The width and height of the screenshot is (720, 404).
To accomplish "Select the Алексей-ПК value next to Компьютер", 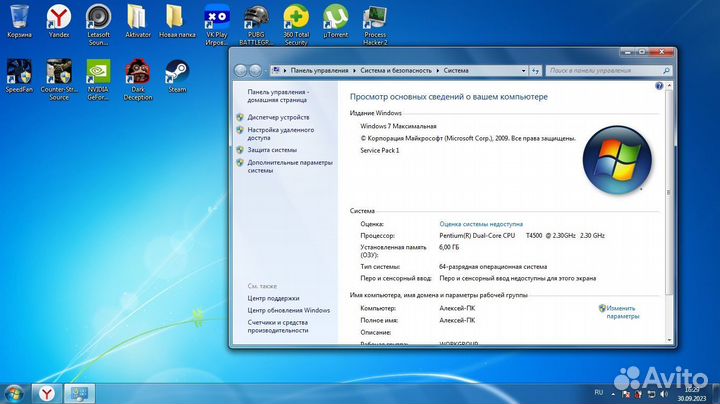I will pyautogui.click(x=457, y=309).
